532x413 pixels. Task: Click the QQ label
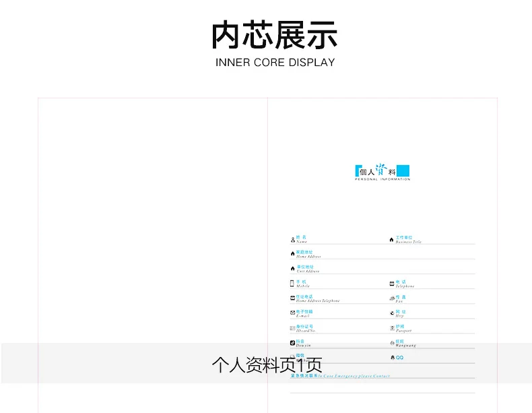(400, 357)
